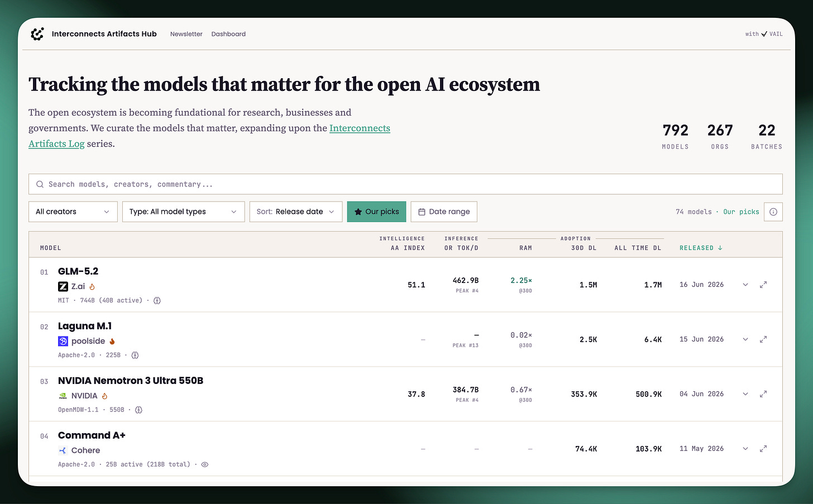Click the brain icon in the GLM-5.2 row
This screenshot has width=813, height=504.
[x=157, y=300]
